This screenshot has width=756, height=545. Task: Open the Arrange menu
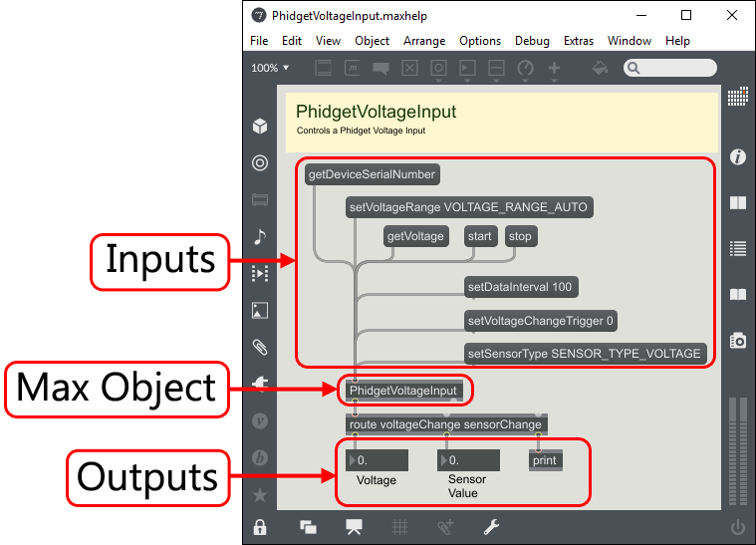pos(424,41)
